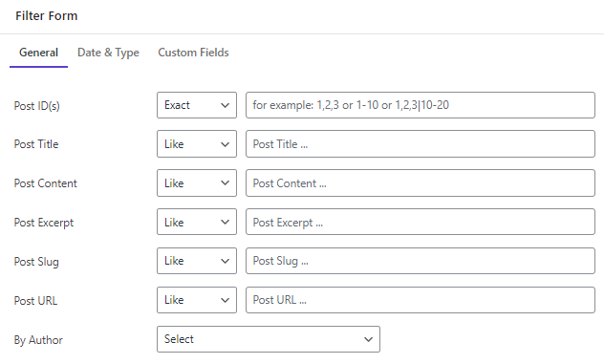Click the Post Title label
The height and width of the screenshot is (364, 604).
coord(36,144)
